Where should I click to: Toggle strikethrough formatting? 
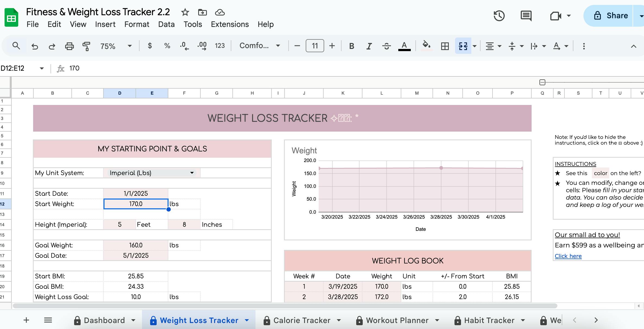pyautogui.click(x=386, y=46)
